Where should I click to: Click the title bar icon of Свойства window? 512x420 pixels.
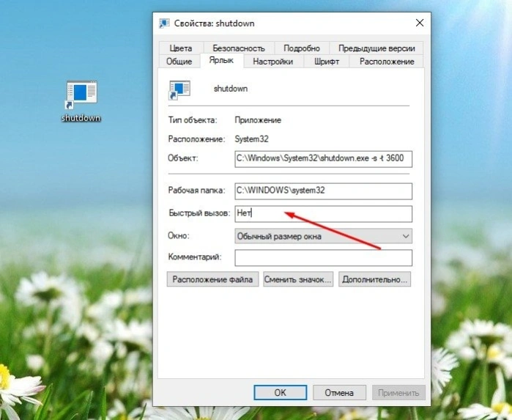pyautogui.click(x=164, y=23)
